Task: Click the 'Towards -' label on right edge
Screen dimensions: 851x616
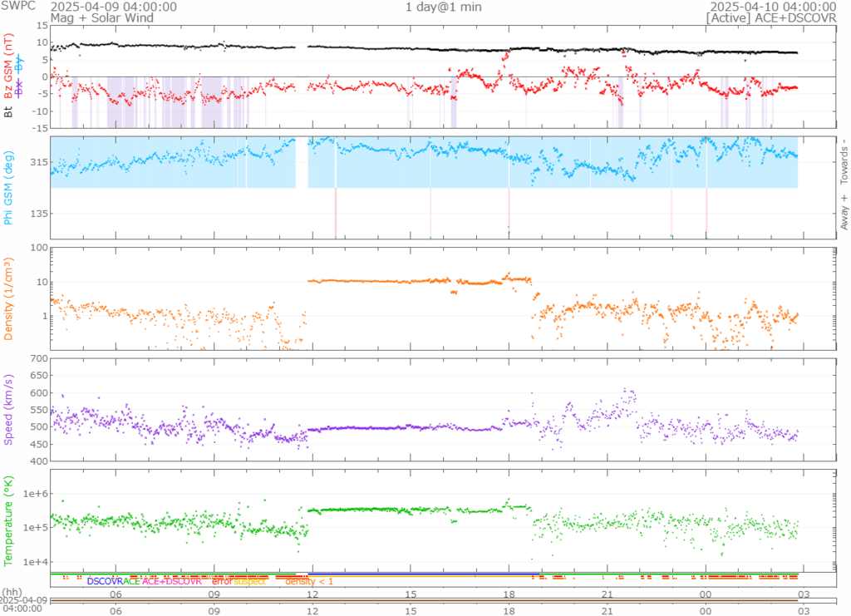Action: (844, 160)
